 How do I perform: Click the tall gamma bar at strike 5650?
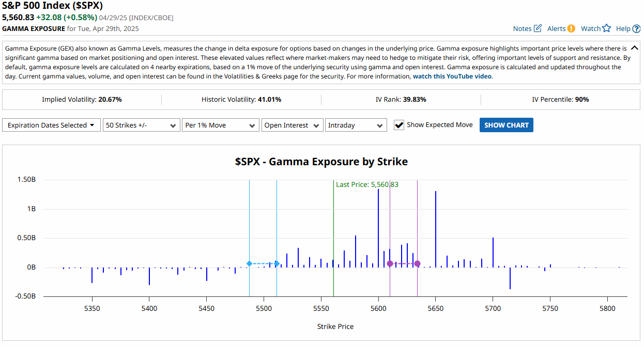tap(436, 229)
